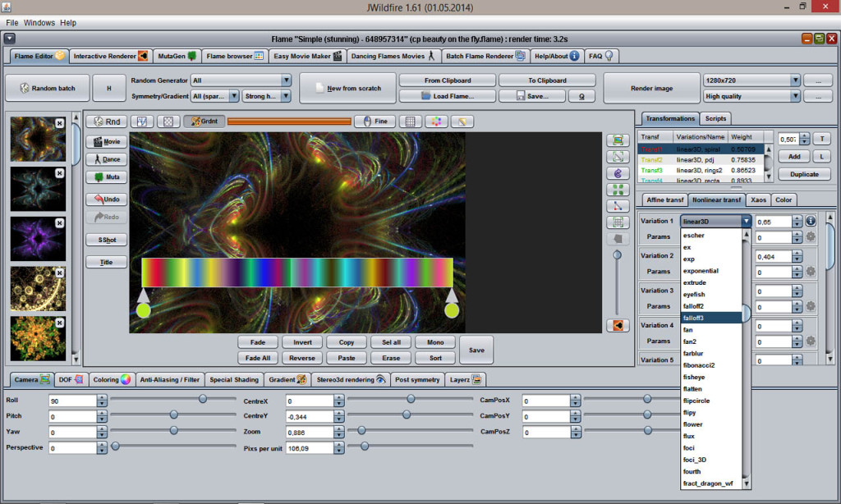Click the Duplicate transform button
Viewport: 841px width, 504px height.
(804, 174)
